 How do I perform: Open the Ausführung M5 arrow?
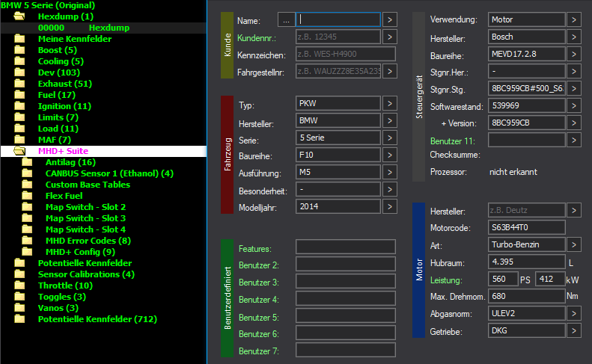[390, 172]
